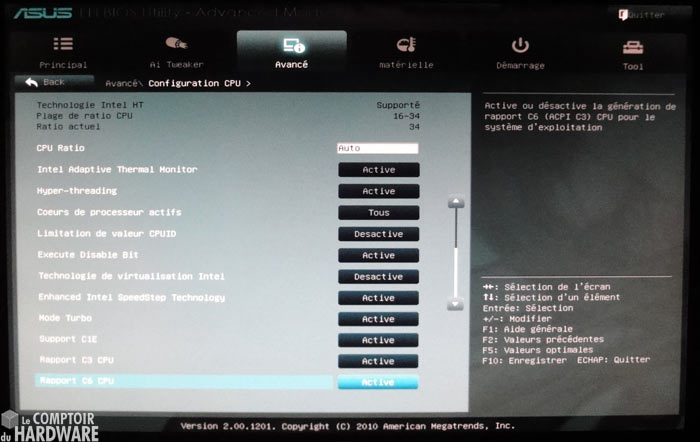Toggle Intel Adaptive Thermal Monitor value
The image size is (700, 442).
[378, 170]
